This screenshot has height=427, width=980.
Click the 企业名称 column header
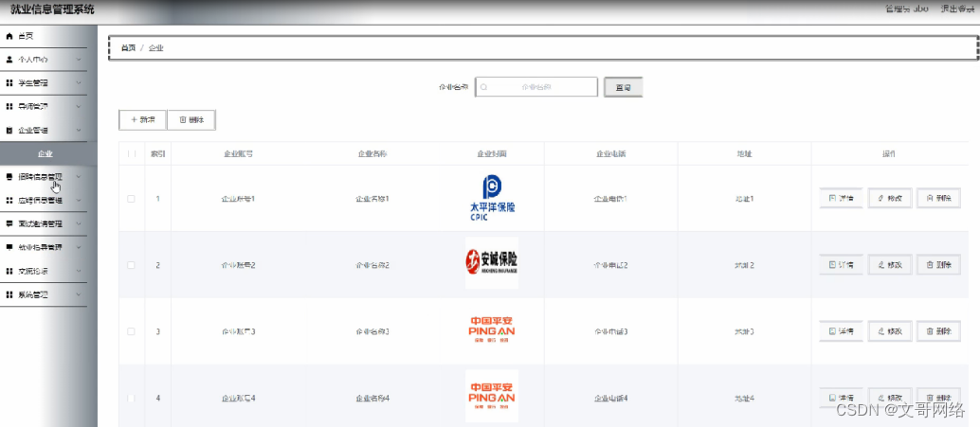(x=372, y=153)
